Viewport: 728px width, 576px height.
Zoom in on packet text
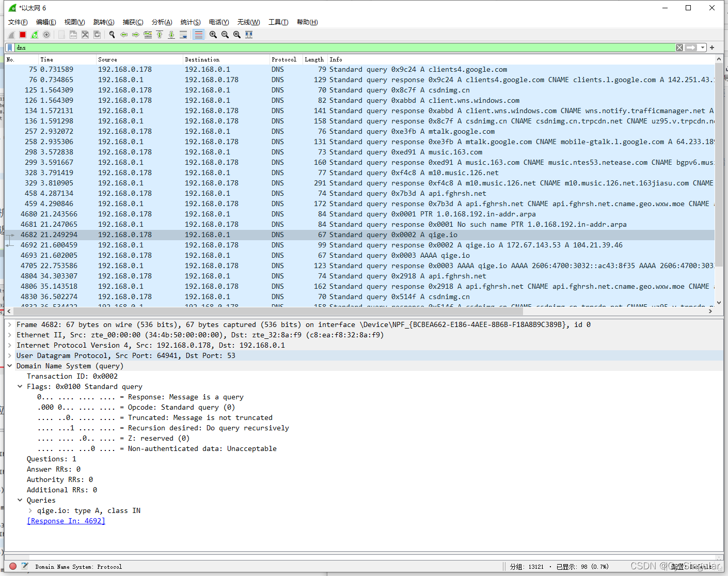(x=213, y=35)
